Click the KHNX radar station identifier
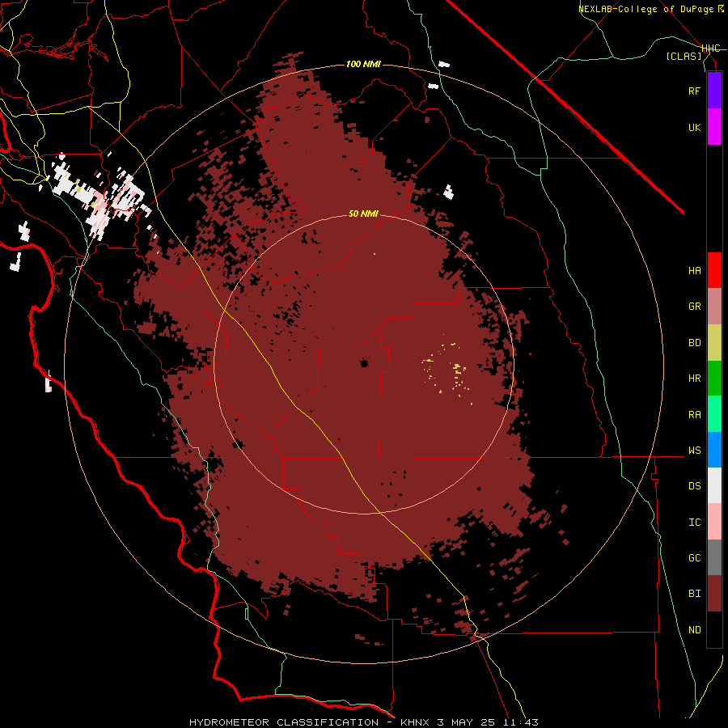Viewport: 728px width, 728px height. click(x=415, y=722)
